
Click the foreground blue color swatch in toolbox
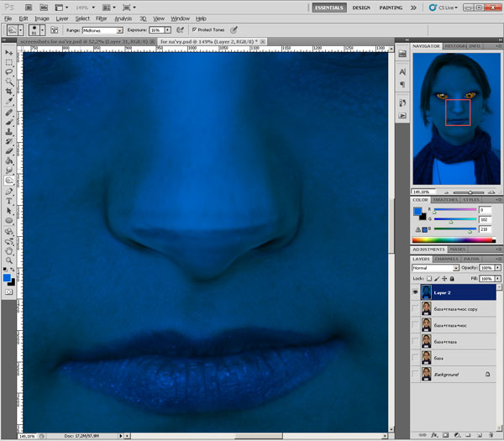[8, 276]
